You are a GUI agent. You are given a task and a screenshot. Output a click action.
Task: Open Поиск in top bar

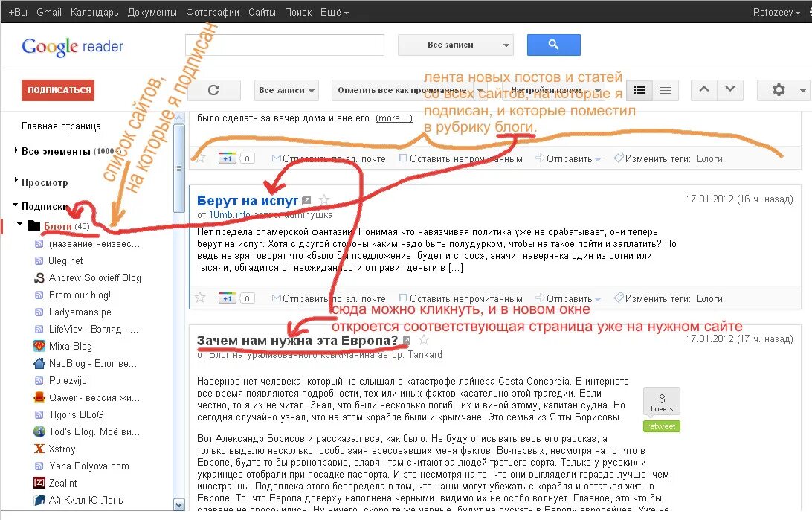(297, 12)
